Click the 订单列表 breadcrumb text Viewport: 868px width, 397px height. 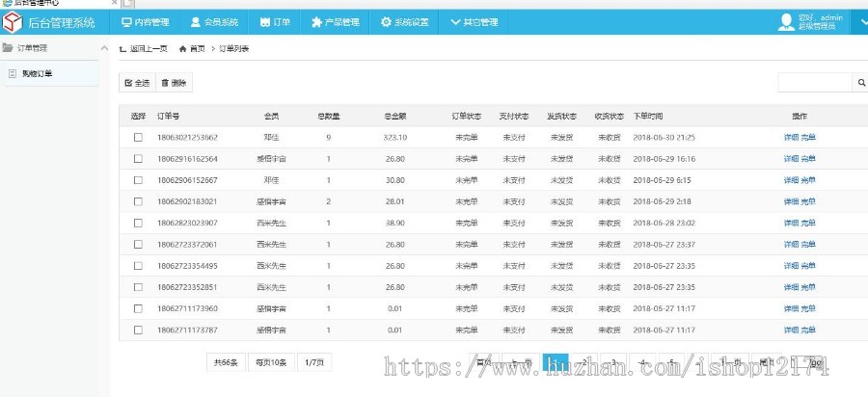click(x=234, y=48)
